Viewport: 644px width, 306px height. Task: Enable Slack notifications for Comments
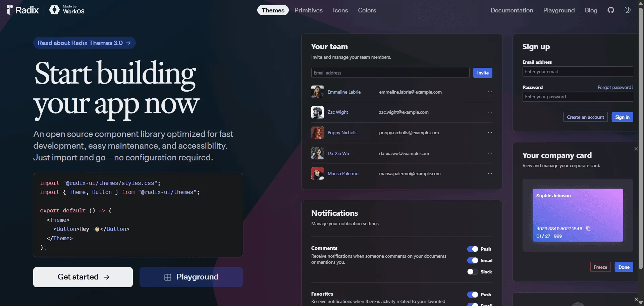(x=473, y=272)
